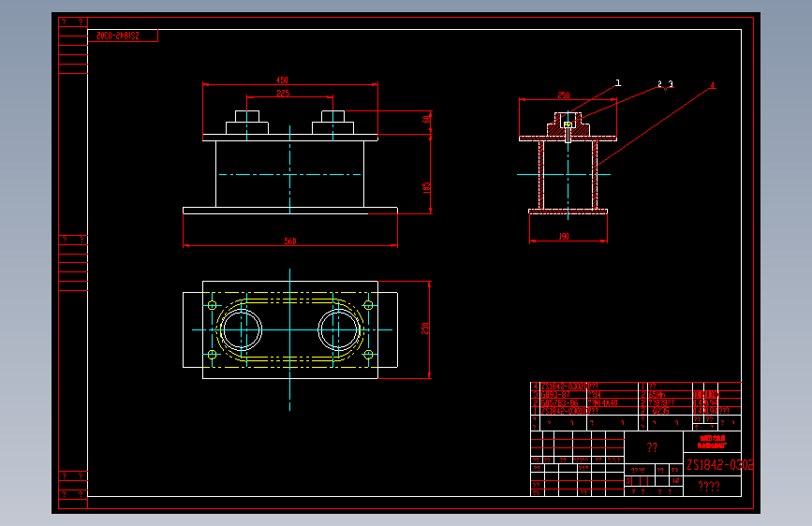Click the large ZS1842-0302 drawing number in the title block
The width and height of the screenshot is (812, 526).
pyautogui.click(x=720, y=465)
